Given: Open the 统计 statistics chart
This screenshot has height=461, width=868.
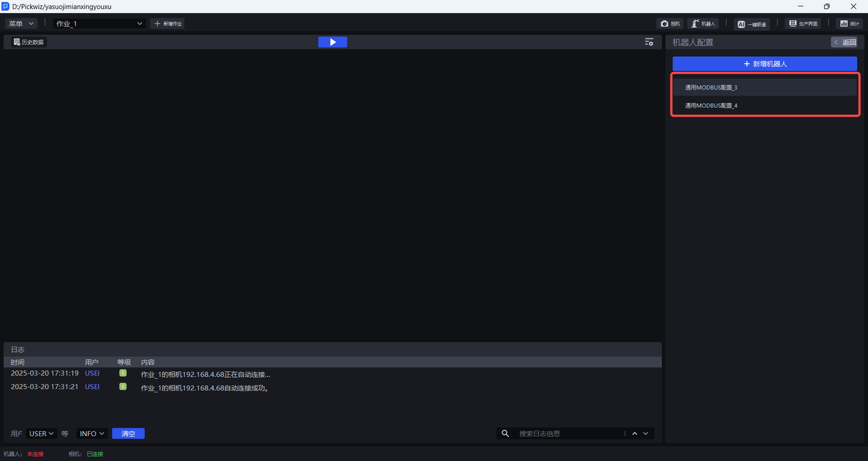Looking at the screenshot, I should pos(849,24).
